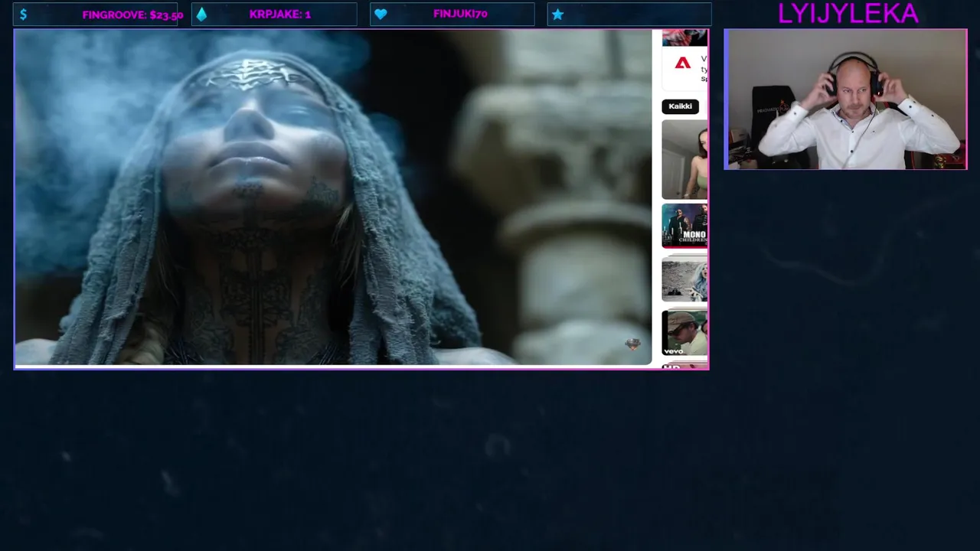Click the FINJUKI70 follower name
980x551 pixels.
pyautogui.click(x=460, y=14)
